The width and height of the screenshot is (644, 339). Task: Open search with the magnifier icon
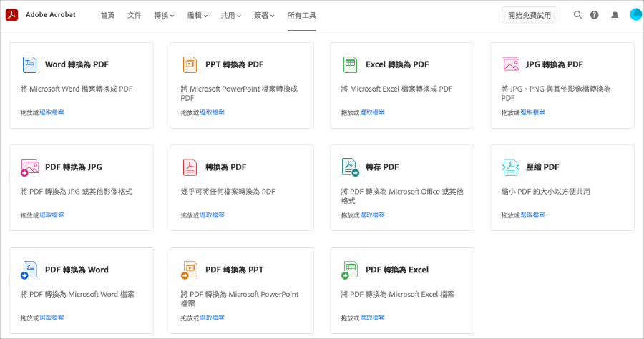(577, 15)
